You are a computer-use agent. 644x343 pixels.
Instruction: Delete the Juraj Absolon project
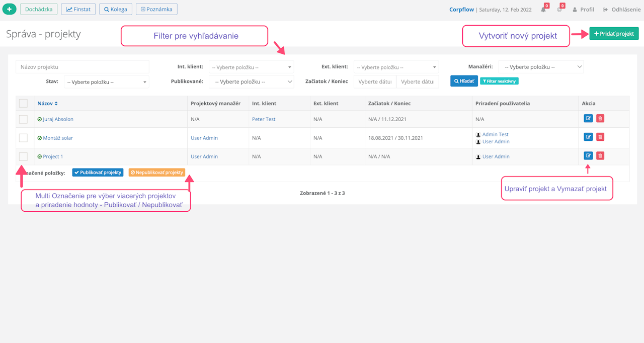pyautogui.click(x=600, y=118)
